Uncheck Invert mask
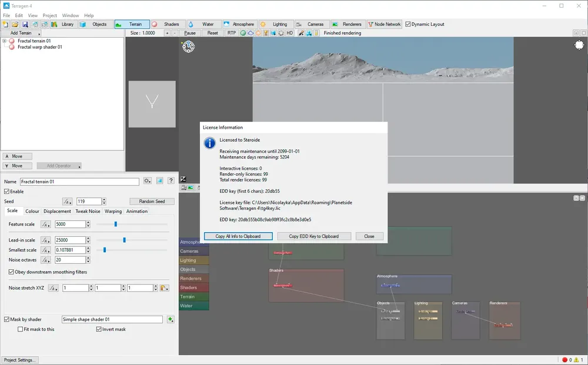 click(x=99, y=329)
